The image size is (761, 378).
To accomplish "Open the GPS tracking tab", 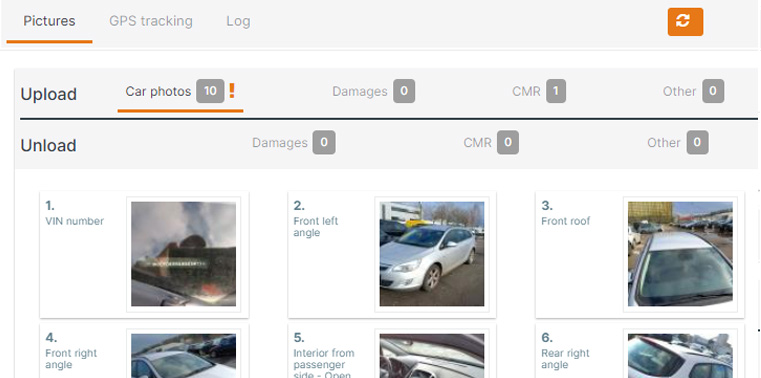I will point(151,21).
